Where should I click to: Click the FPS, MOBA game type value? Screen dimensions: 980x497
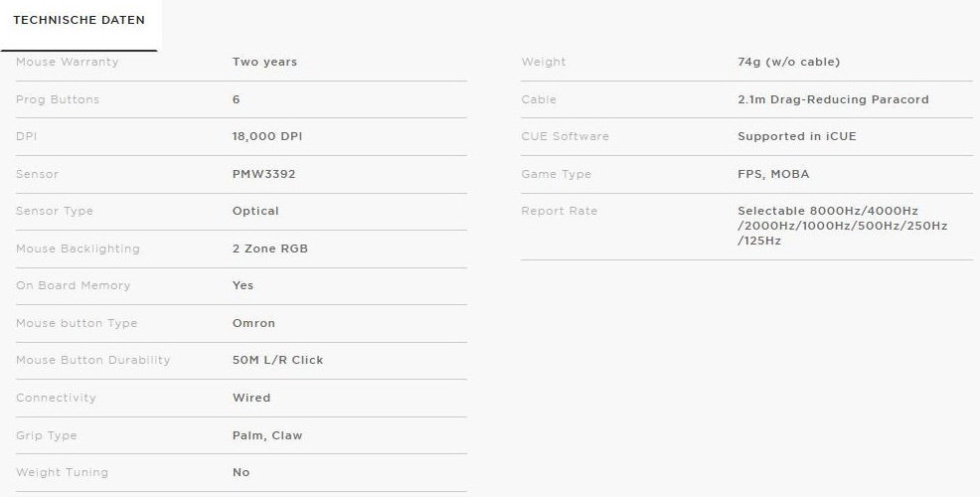[x=772, y=174]
